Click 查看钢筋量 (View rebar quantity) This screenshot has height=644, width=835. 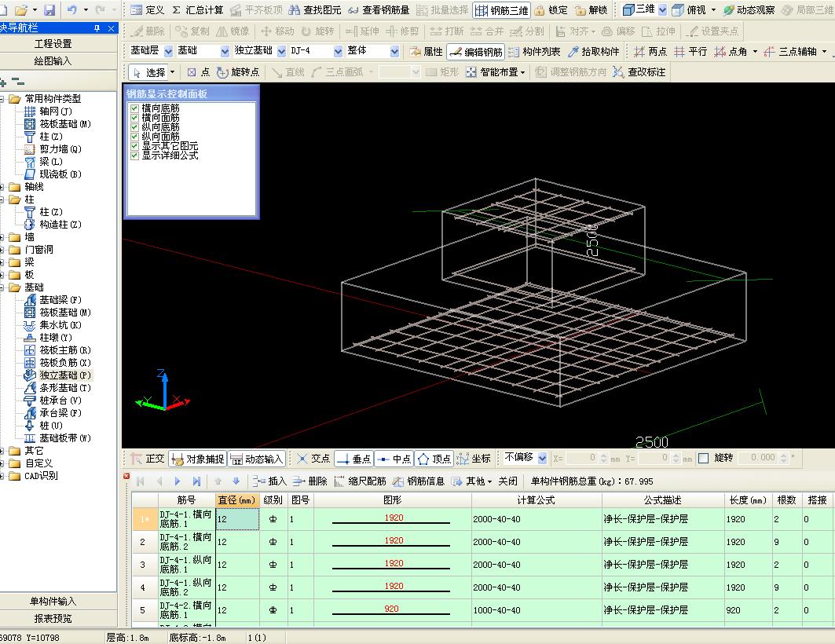click(x=379, y=10)
